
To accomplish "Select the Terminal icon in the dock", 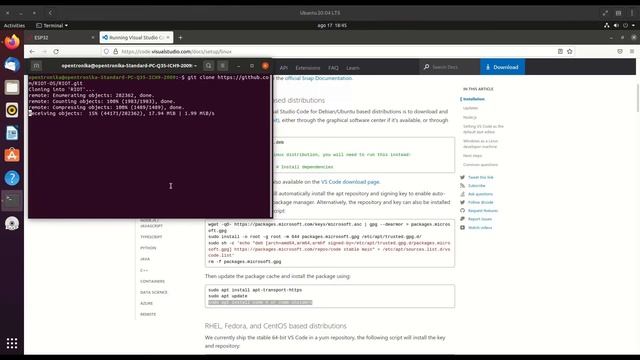I will click(12, 200).
